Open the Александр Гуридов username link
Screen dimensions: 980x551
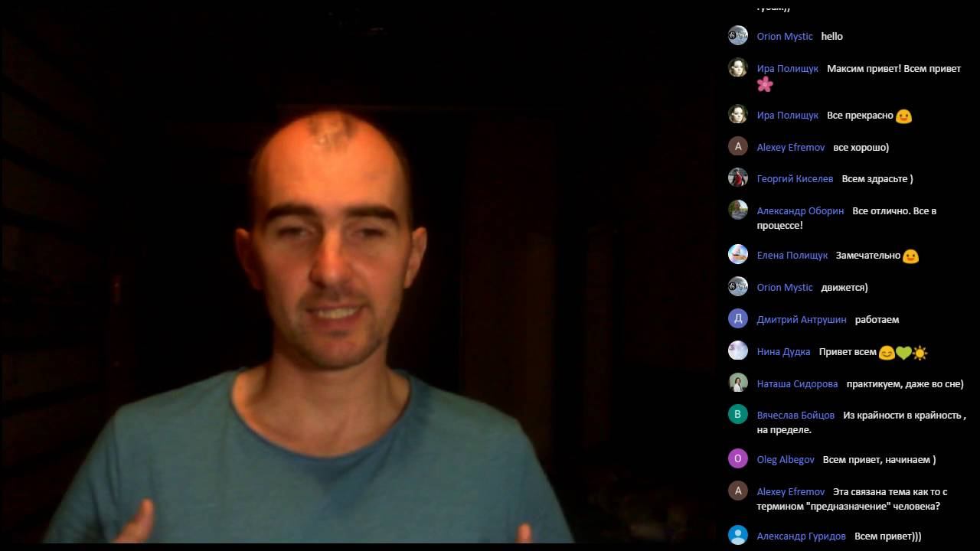pyautogui.click(x=801, y=536)
